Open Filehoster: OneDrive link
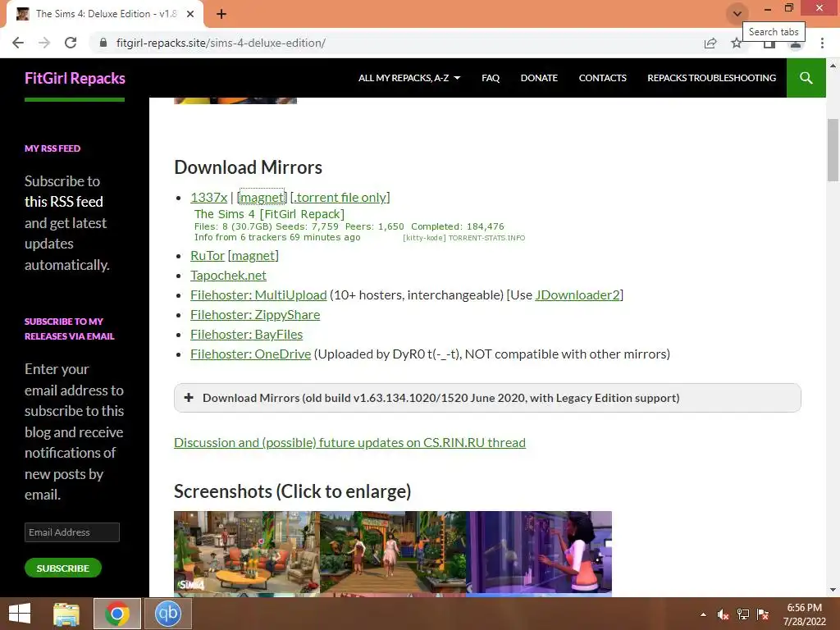Image resolution: width=840 pixels, height=630 pixels. pyautogui.click(x=251, y=354)
